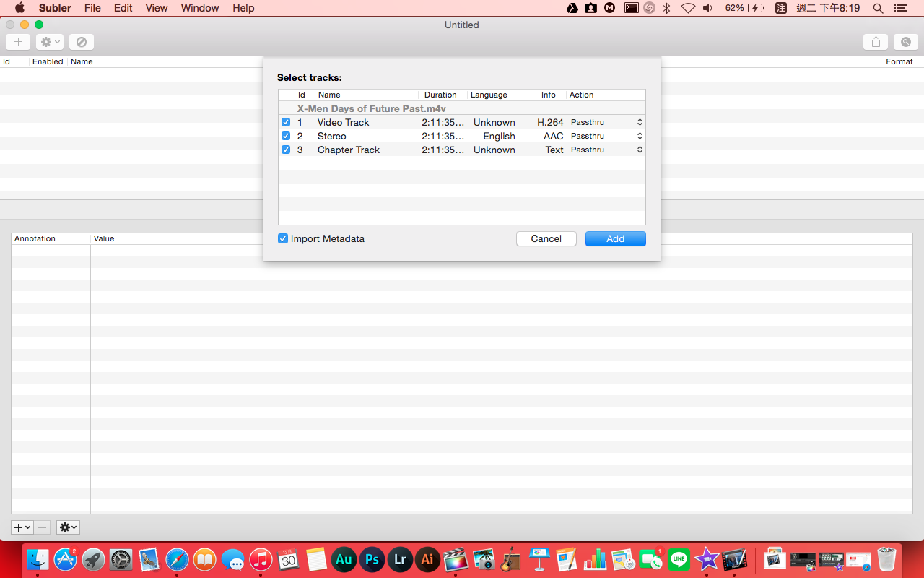
Task: Click the Google Drive menu bar icon
Action: tap(572, 8)
